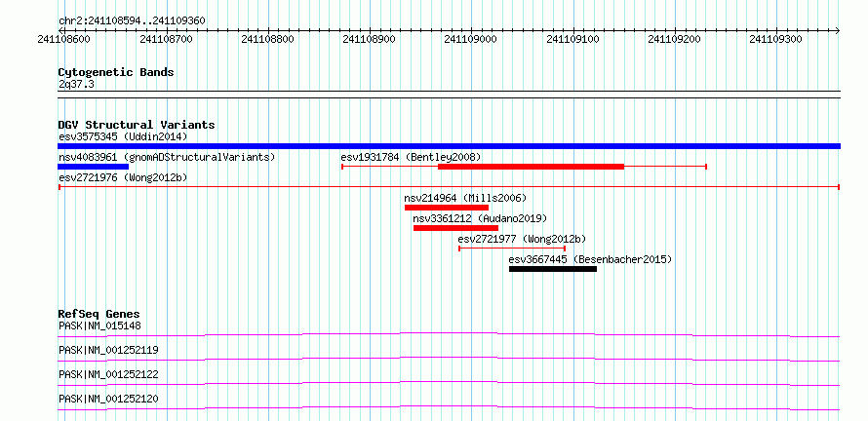Screen dimensions: 868x421
Task: Open the esv2721977 (Wong2012b) label
Action: point(522,239)
